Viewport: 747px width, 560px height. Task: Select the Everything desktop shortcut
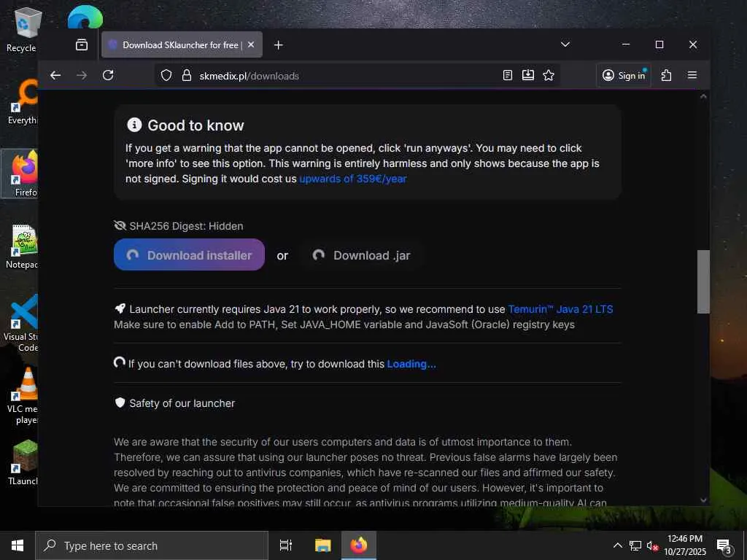23,102
